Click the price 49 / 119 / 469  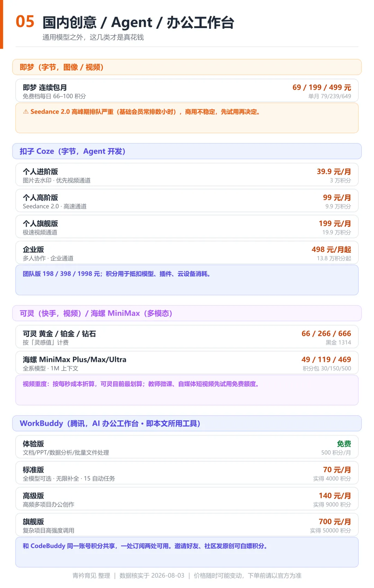[326, 359]
